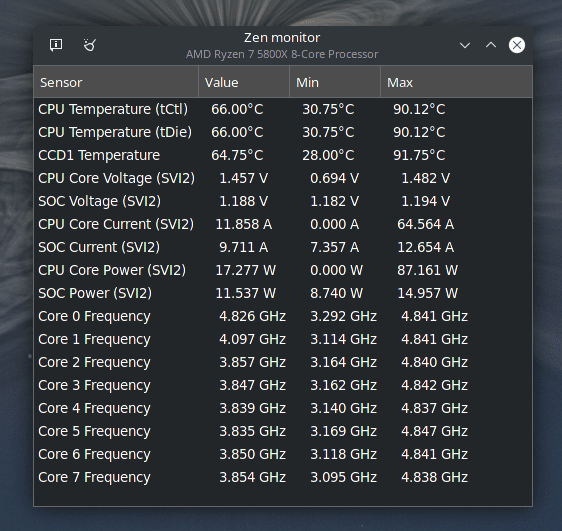562x531 pixels.
Task: Click the 4.847 GHz Core 5 maximum
Action: (x=435, y=431)
